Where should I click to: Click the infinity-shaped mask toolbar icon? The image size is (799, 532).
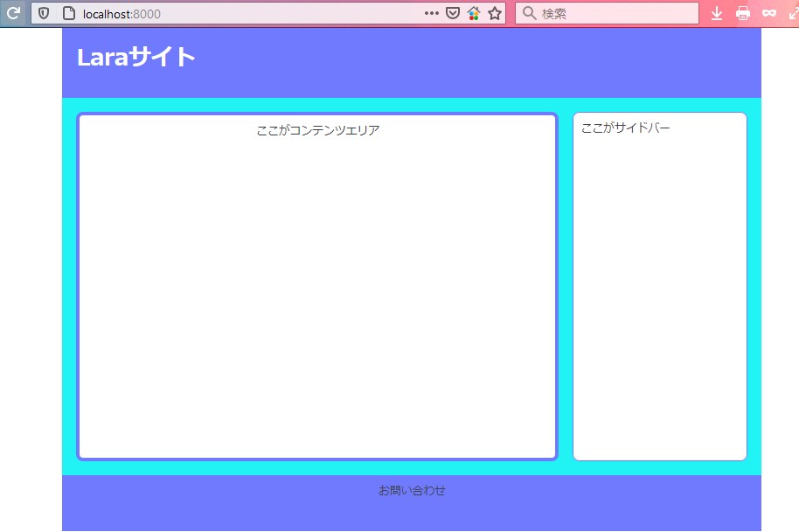769,13
